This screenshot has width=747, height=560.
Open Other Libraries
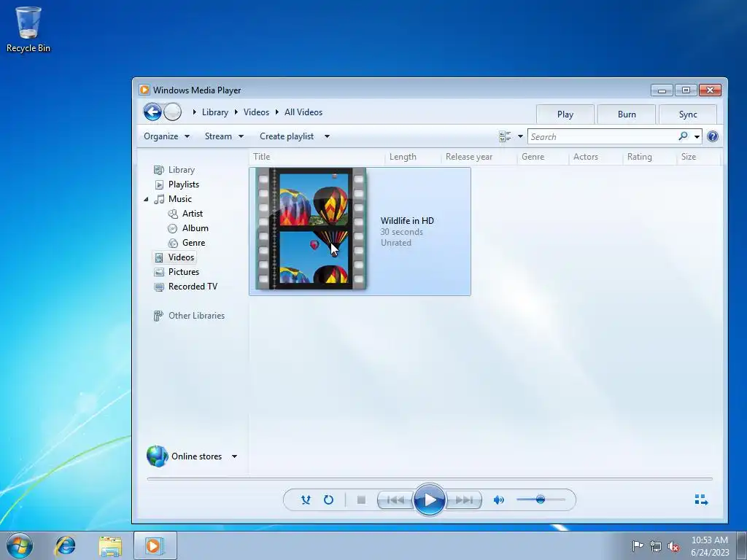click(196, 316)
